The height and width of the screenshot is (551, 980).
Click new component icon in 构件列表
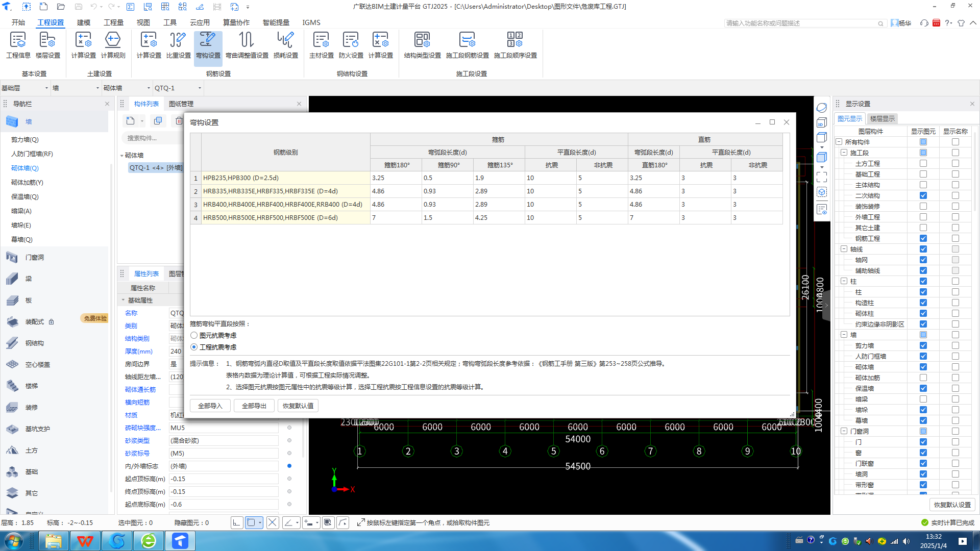point(131,120)
